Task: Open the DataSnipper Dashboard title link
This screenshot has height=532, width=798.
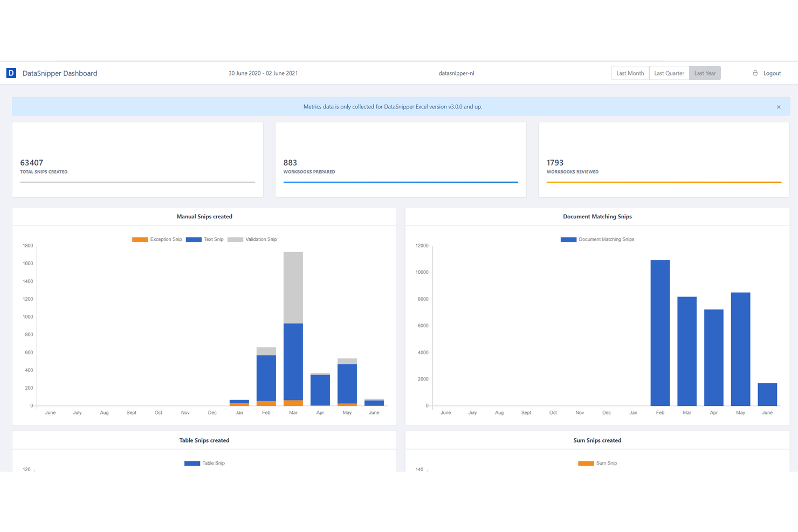Action: [60, 73]
